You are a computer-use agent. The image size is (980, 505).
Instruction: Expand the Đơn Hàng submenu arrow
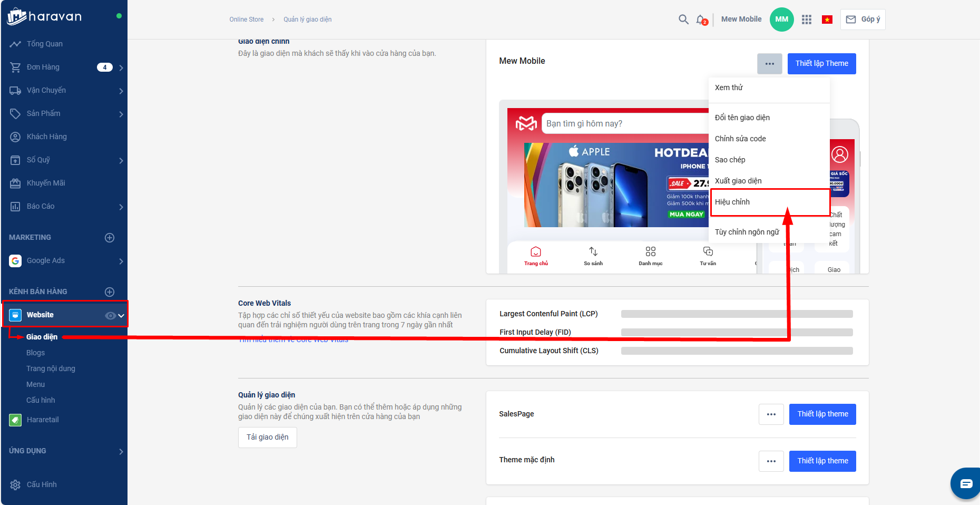[121, 67]
